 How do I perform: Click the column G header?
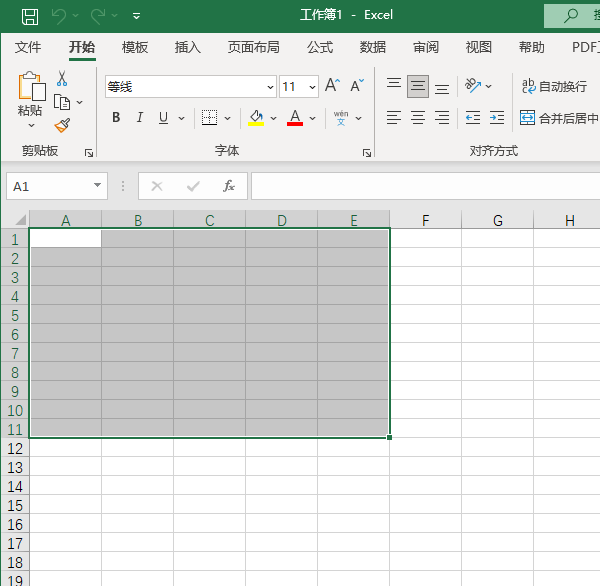[x=497, y=220]
